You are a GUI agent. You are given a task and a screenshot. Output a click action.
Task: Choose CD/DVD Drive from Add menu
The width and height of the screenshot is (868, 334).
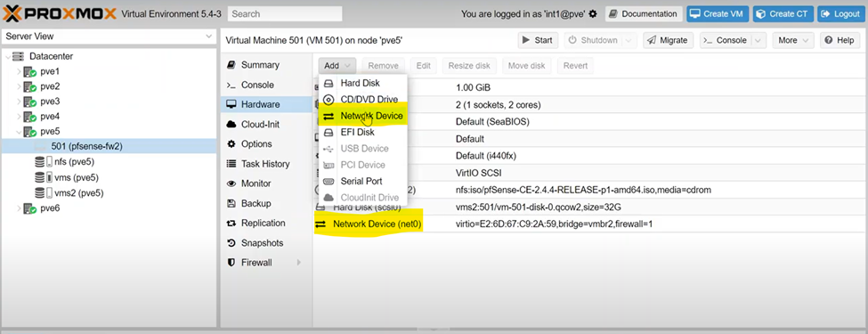point(362,100)
